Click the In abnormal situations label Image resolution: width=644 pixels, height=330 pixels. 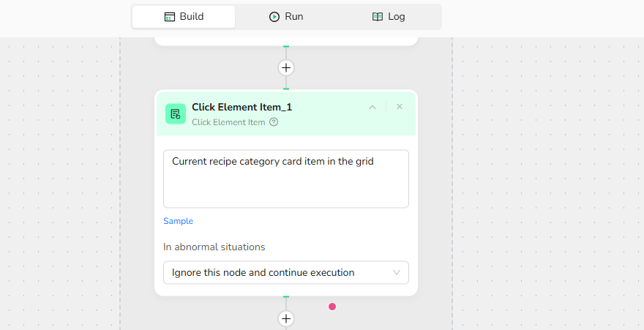pos(214,247)
